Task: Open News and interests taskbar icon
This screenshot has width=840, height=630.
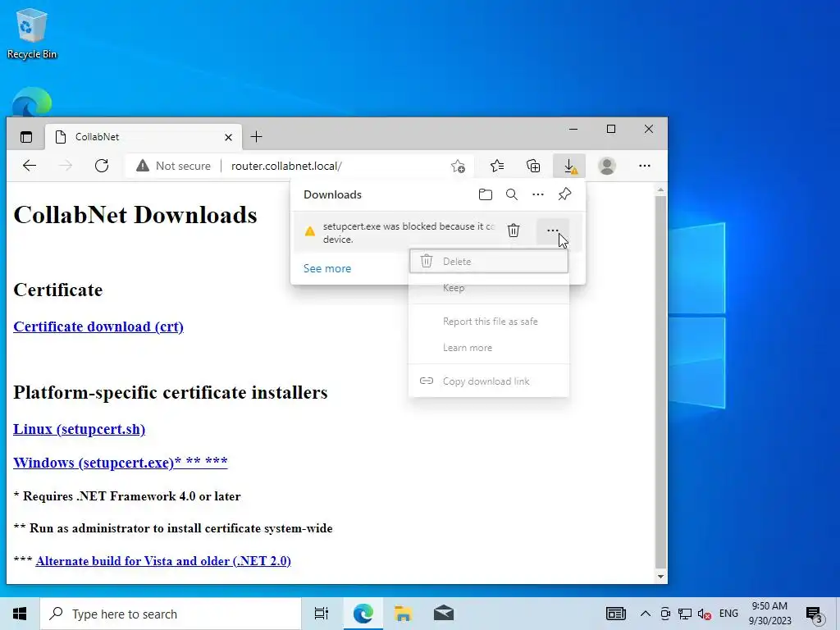Action: coord(616,614)
